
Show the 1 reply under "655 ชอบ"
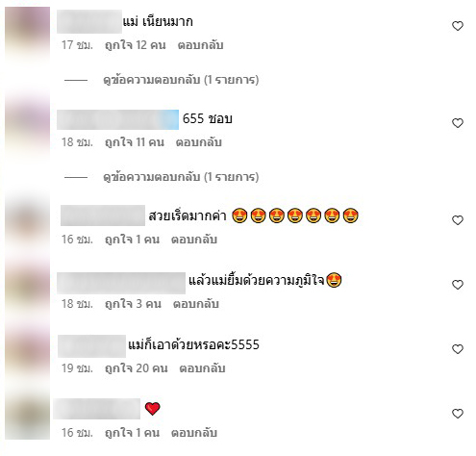tap(181, 177)
